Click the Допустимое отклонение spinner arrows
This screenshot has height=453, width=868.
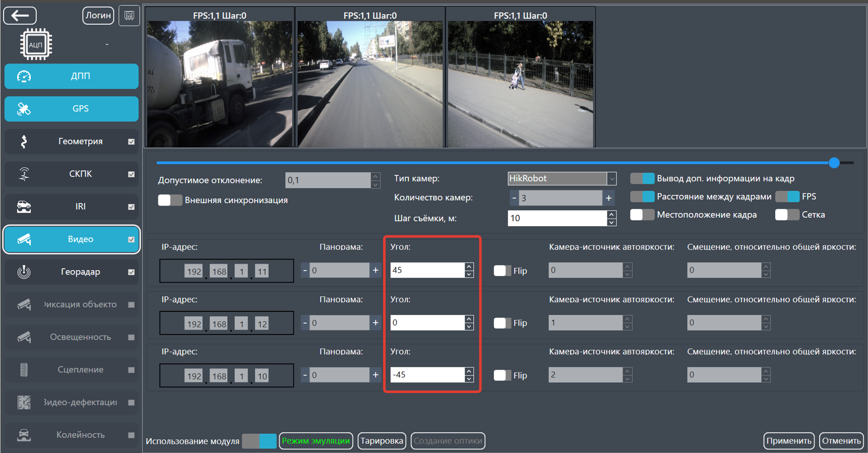(x=375, y=180)
